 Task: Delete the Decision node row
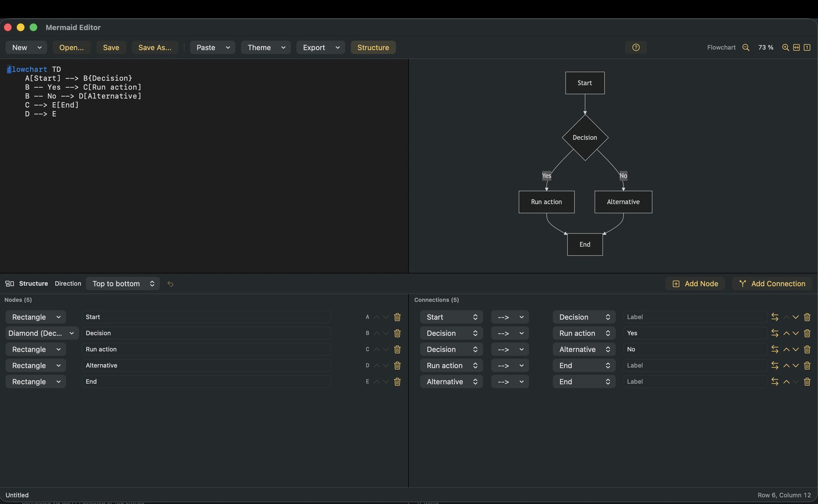(x=397, y=333)
